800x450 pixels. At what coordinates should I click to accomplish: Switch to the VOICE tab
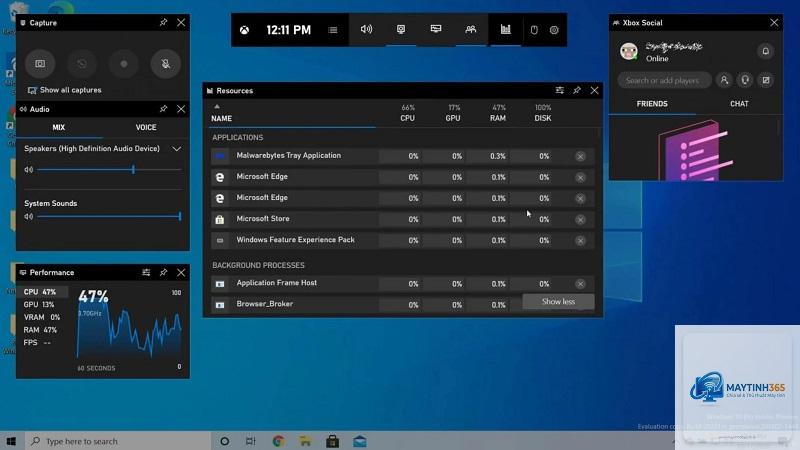[x=146, y=128]
